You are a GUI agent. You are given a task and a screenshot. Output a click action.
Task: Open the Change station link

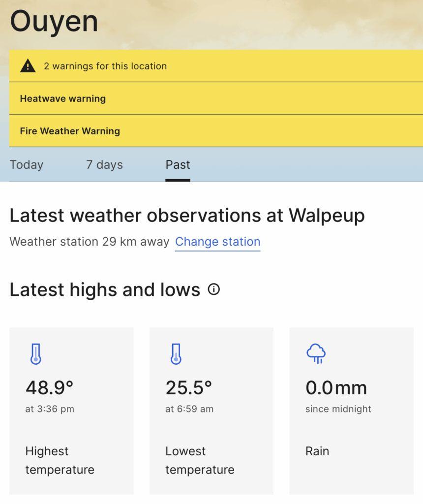[x=218, y=242]
